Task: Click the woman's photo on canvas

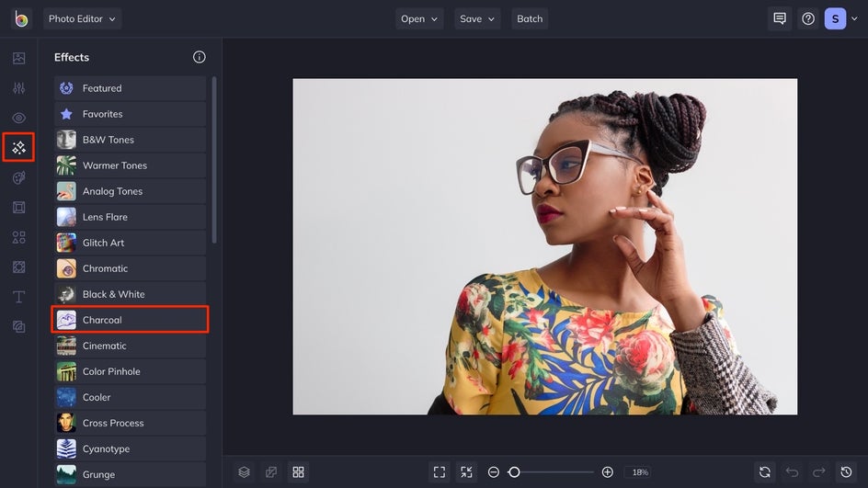Action: (x=544, y=246)
